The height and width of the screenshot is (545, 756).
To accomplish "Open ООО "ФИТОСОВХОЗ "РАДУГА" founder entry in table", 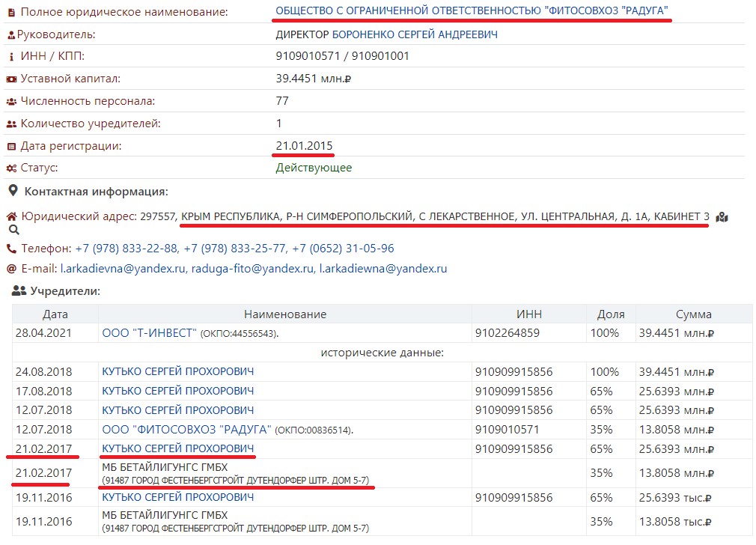I will 186,430.
